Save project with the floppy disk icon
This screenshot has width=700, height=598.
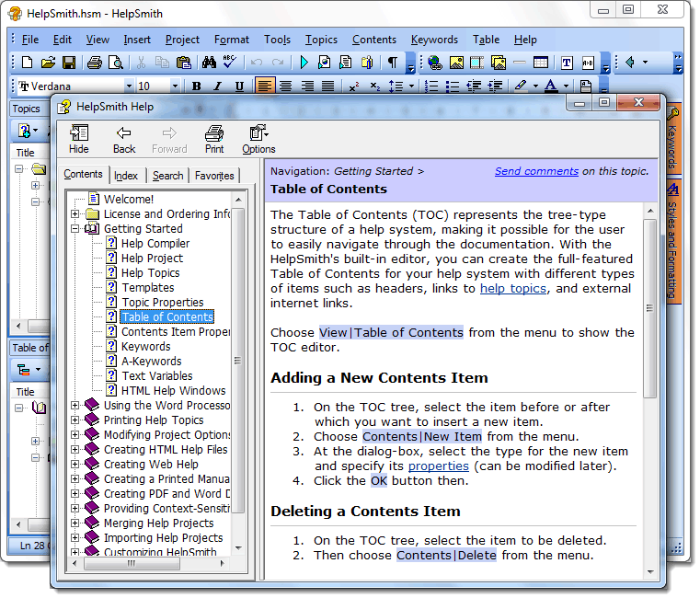pos(69,62)
